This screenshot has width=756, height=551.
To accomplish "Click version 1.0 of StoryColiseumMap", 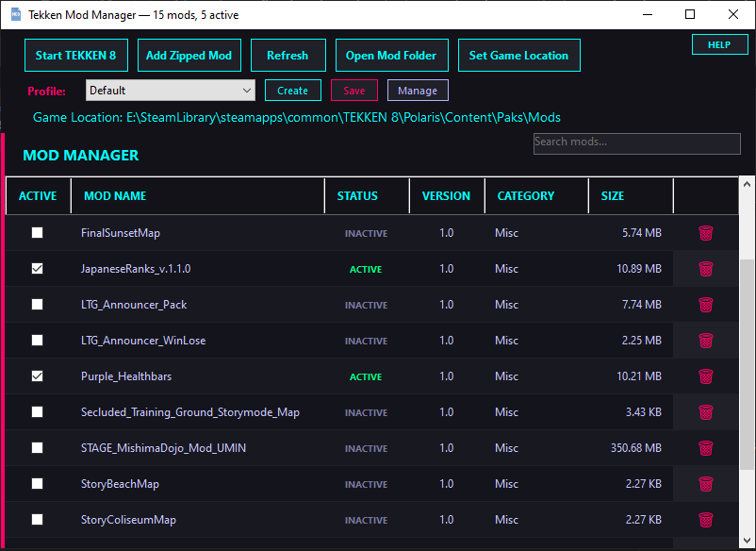I will point(447,520).
